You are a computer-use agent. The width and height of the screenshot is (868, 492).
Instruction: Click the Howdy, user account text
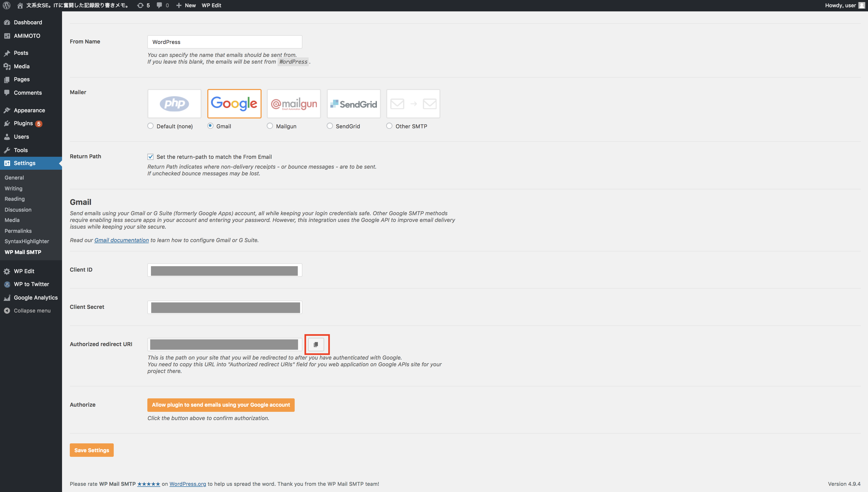click(x=840, y=5)
